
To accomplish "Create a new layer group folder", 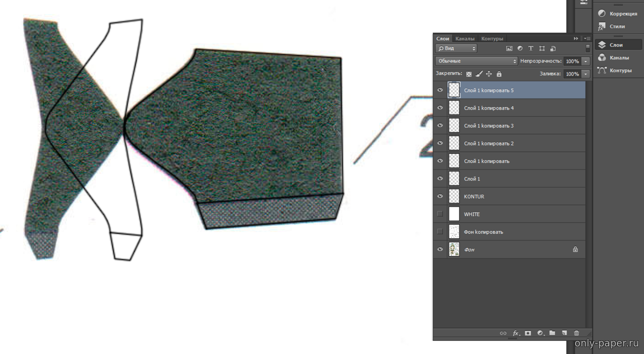I will click(552, 333).
